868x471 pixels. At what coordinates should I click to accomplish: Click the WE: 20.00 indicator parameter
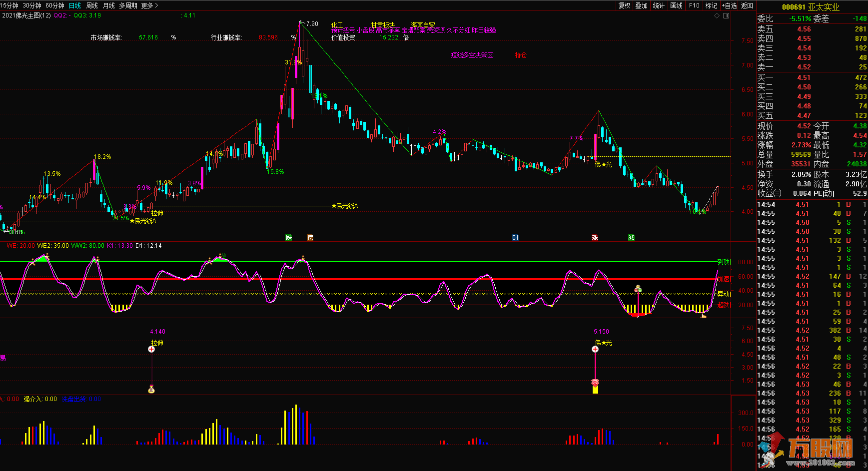pyautogui.click(x=20, y=246)
